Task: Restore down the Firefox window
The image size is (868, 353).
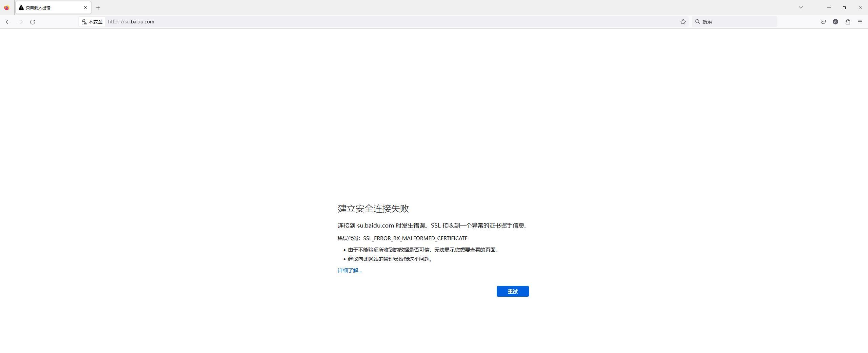Action: [845, 7]
